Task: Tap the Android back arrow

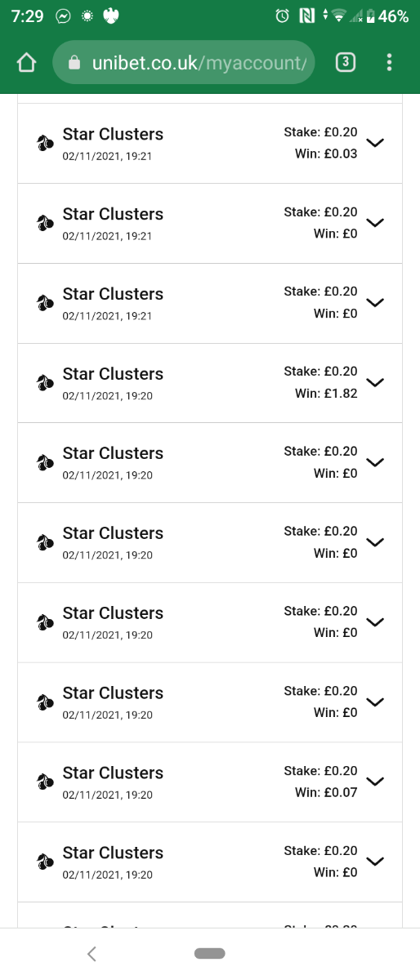Action: (92, 953)
